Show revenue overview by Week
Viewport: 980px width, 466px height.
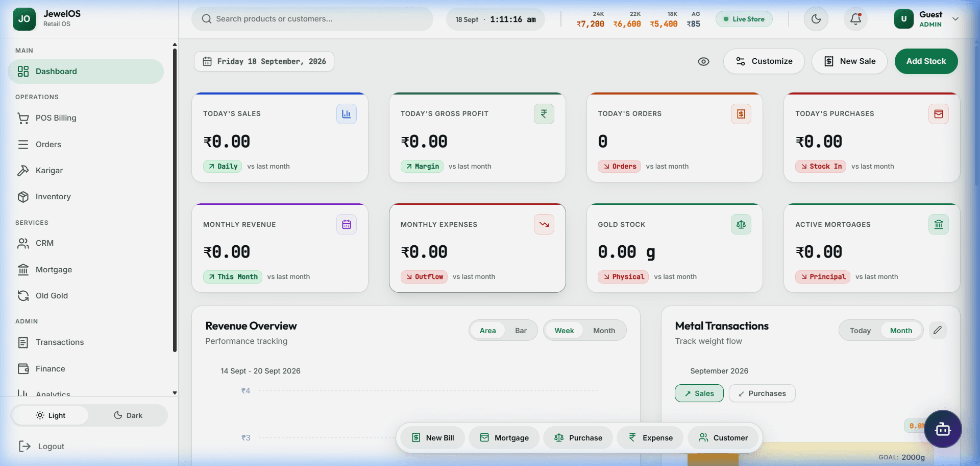coord(564,331)
